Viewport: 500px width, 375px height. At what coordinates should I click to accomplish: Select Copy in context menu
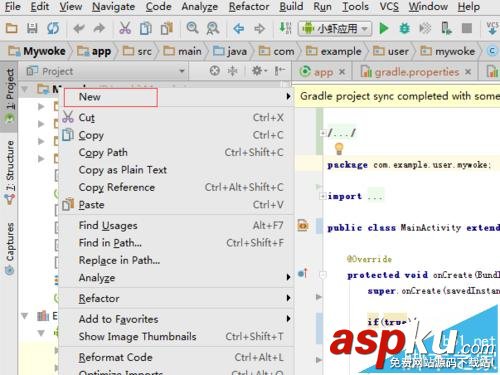coord(177,135)
